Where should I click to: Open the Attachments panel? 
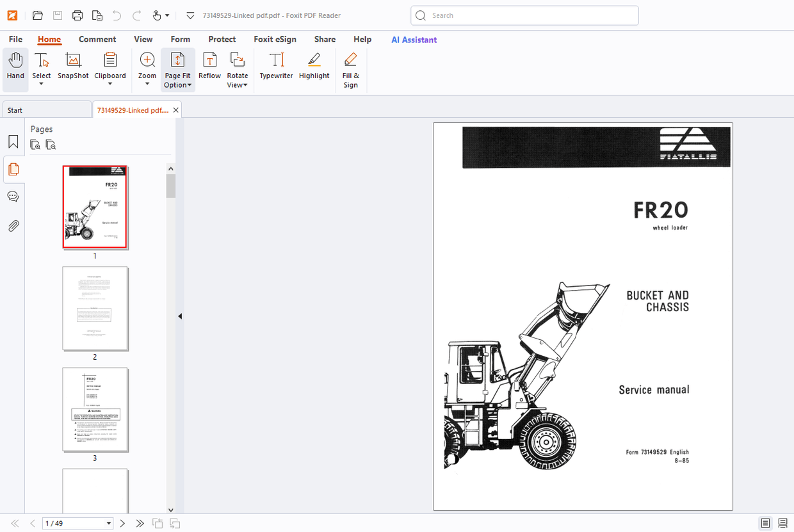pyautogui.click(x=13, y=225)
